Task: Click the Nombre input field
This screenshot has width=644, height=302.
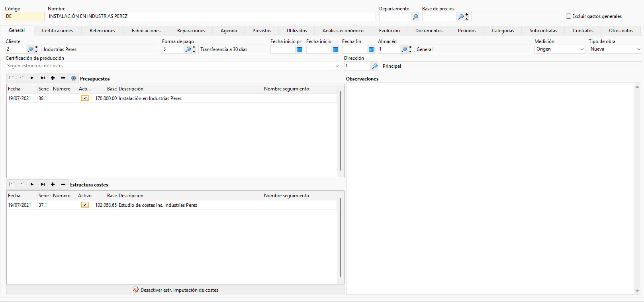Action: pos(211,16)
